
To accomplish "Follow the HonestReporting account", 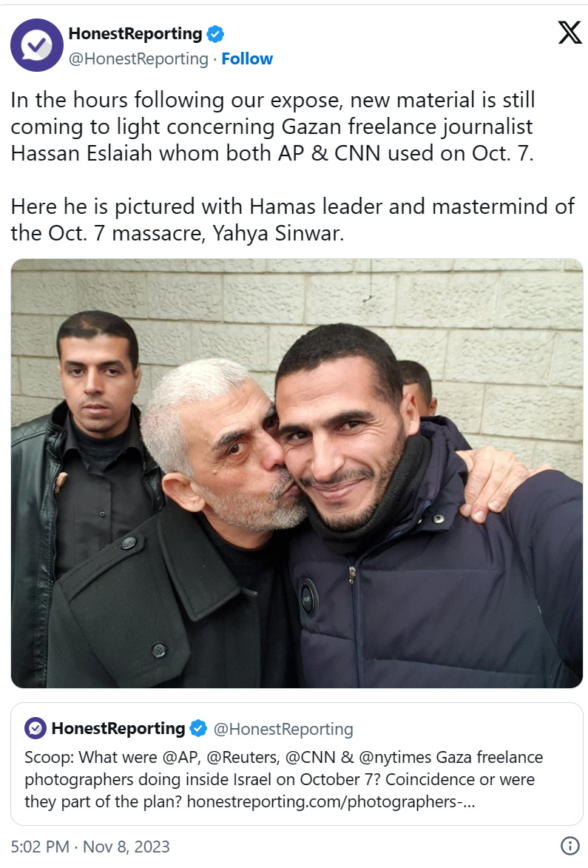I will 247,58.
